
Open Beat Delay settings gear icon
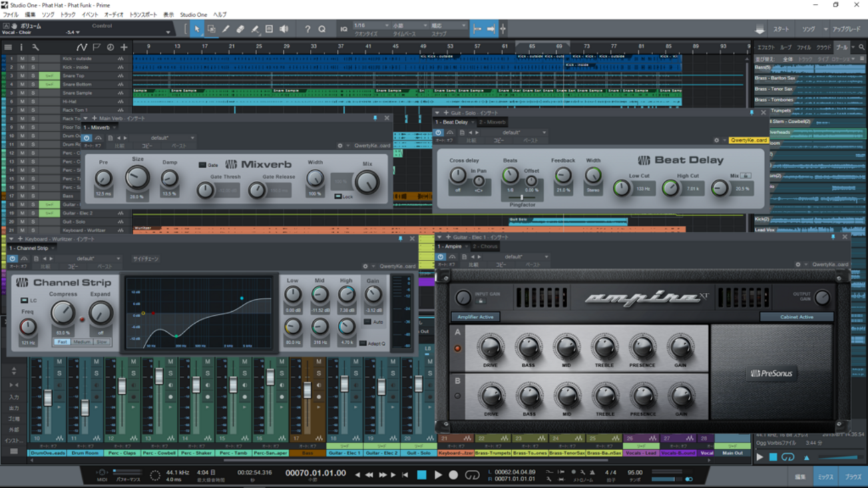click(716, 140)
